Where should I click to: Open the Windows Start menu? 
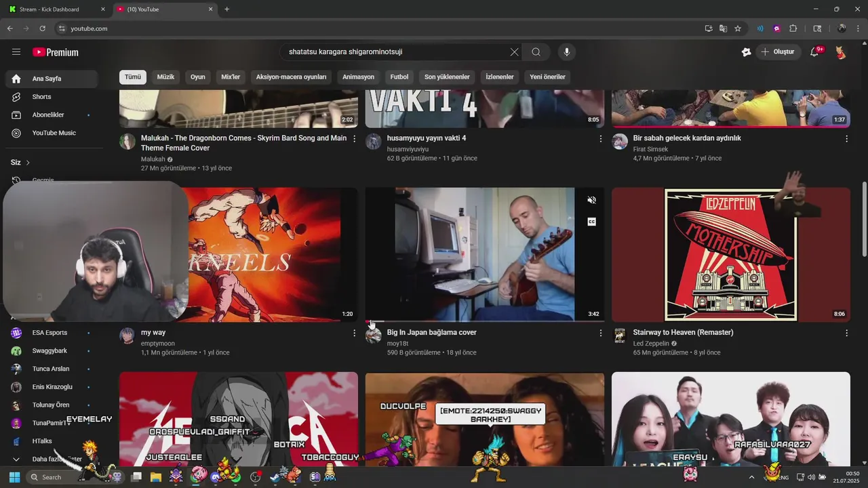pos(14,477)
